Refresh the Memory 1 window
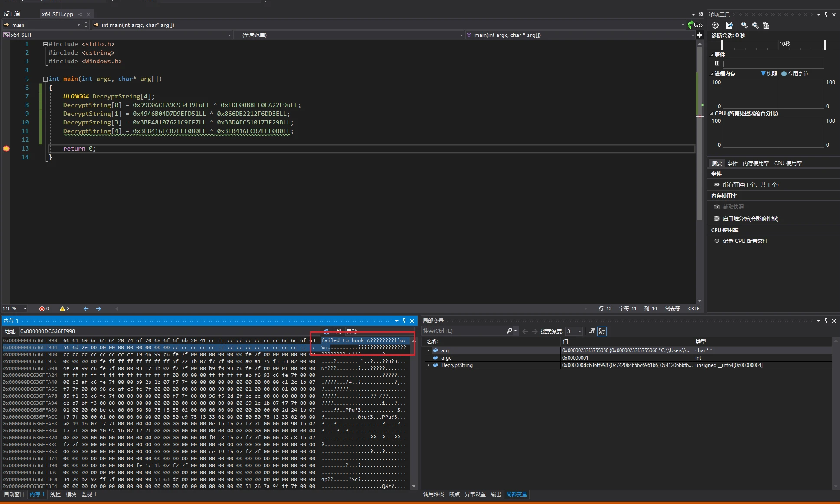The image size is (840, 504). pos(327,331)
